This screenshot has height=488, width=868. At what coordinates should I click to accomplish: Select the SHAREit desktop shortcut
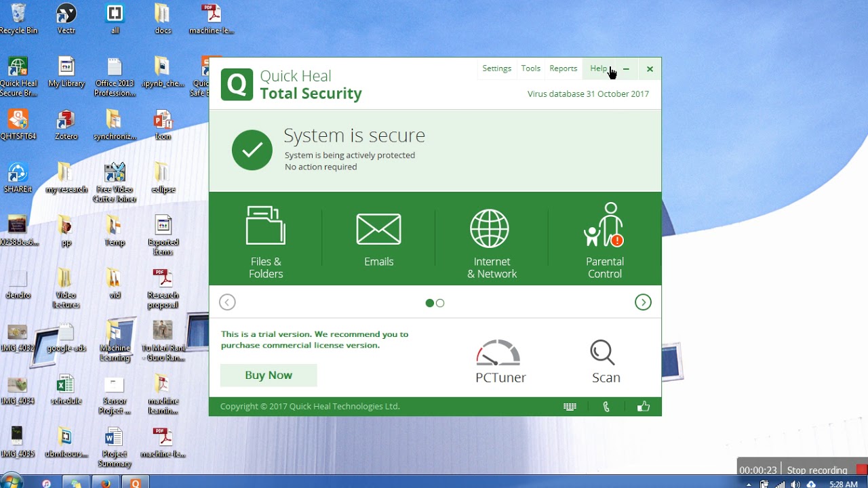pyautogui.click(x=18, y=178)
